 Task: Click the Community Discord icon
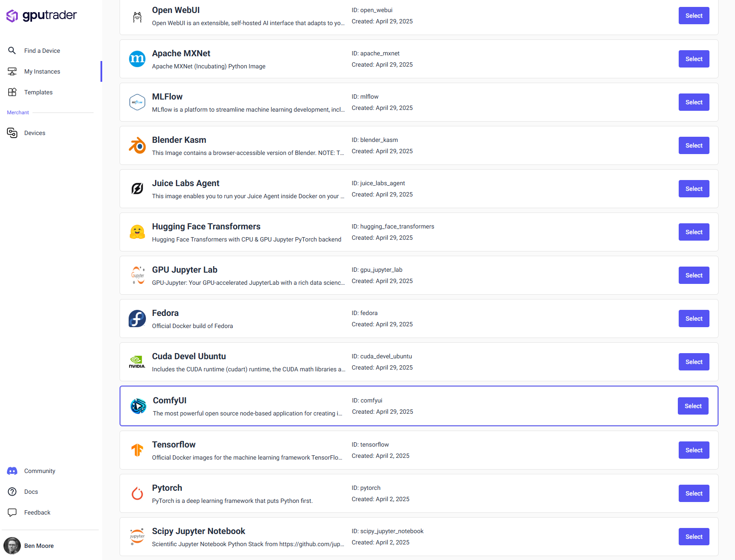coord(12,471)
